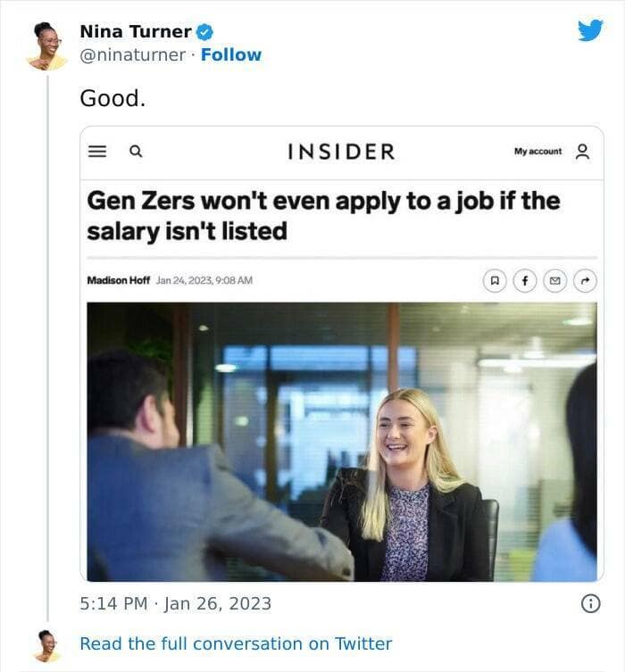Click the share arrow icon
This screenshot has width=625, height=672.
click(585, 281)
